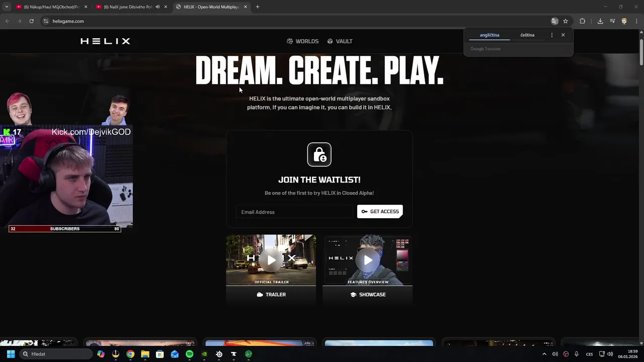Reload the page with refresh icon

pyautogui.click(x=31, y=21)
